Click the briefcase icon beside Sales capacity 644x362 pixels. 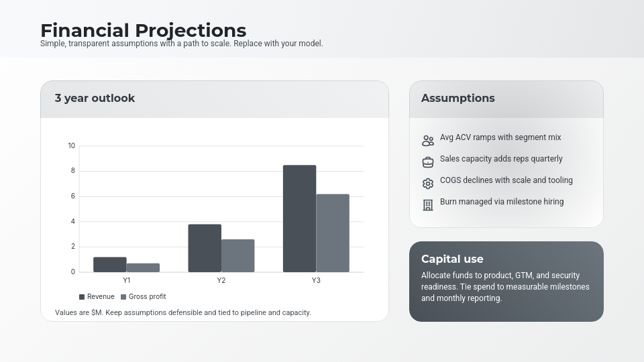click(428, 162)
